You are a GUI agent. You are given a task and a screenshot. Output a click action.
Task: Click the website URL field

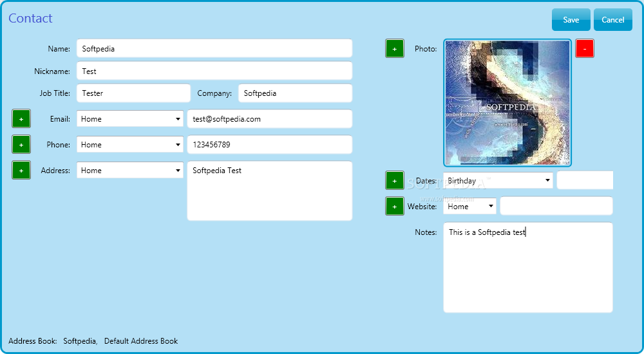tap(556, 206)
